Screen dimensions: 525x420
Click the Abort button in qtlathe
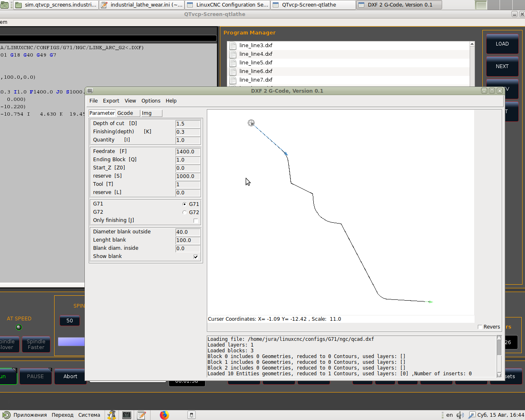click(x=70, y=377)
